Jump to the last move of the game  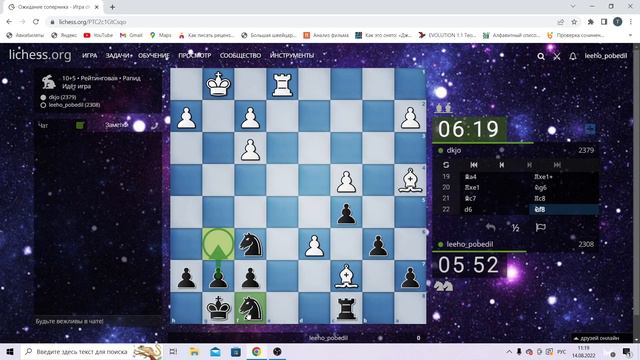coord(557,165)
